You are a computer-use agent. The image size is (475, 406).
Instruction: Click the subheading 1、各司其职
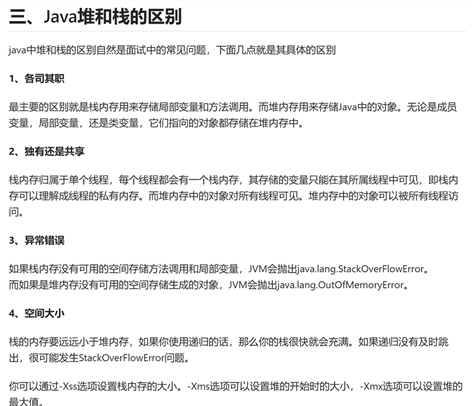[x=37, y=79]
